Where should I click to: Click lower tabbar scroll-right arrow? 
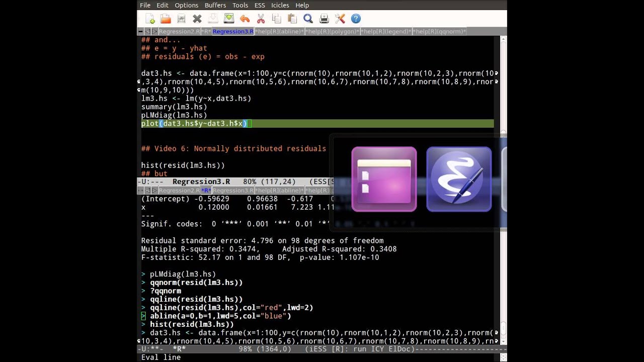pyautogui.click(x=154, y=191)
